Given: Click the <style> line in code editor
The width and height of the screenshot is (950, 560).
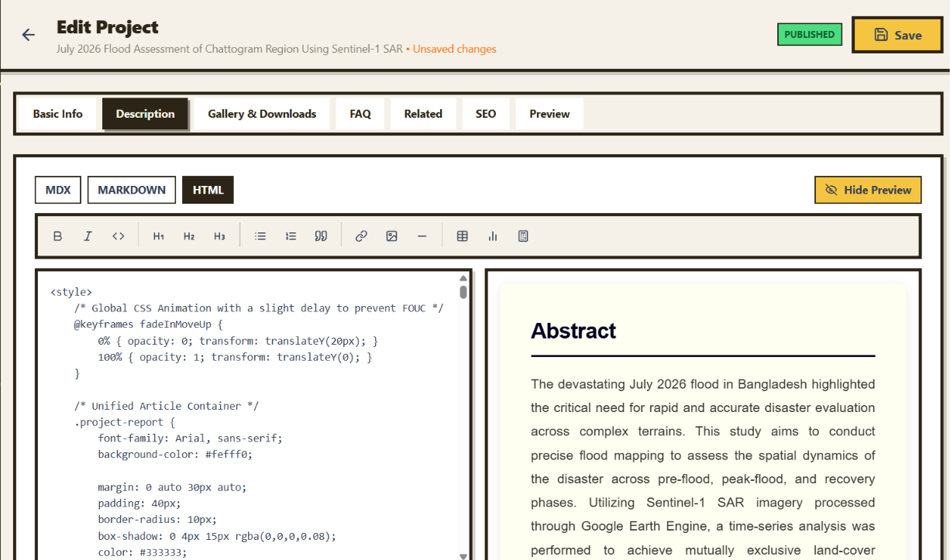Looking at the screenshot, I should click(71, 292).
